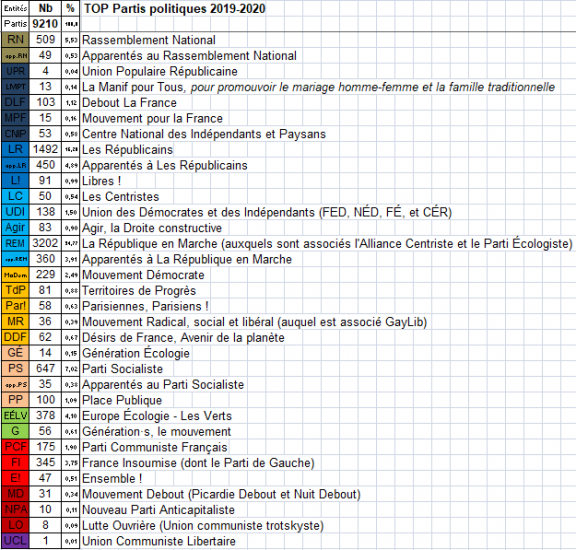The height and width of the screenshot is (550, 576).
Task: Click the cell with value 3202
Action: [x=45, y=243]
